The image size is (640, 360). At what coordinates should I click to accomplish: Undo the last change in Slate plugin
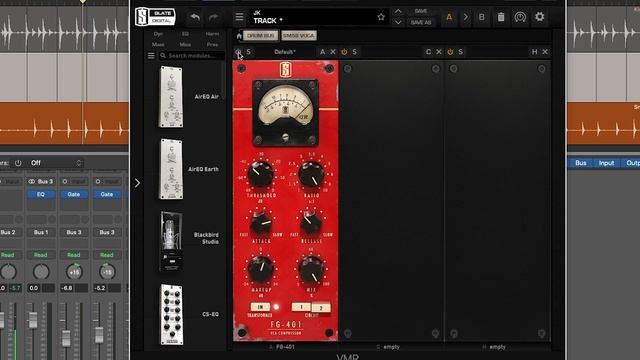click(195, 17)
